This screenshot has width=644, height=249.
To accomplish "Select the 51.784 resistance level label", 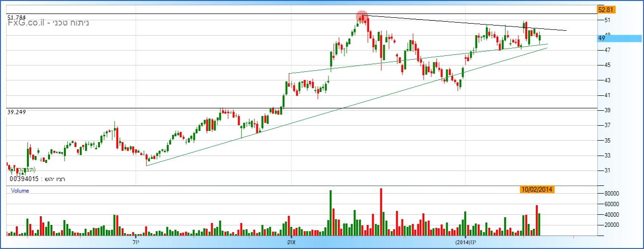I will (x=17, y=18).
